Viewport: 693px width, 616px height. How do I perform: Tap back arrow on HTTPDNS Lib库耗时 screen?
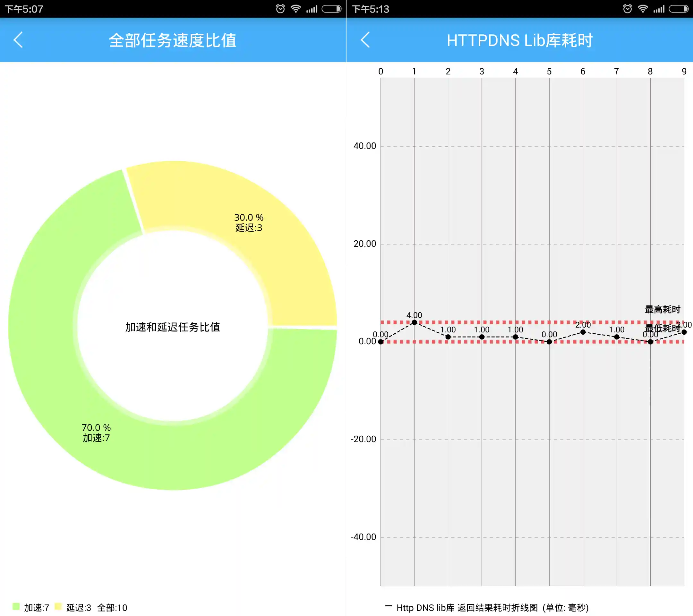click(365, 40)
